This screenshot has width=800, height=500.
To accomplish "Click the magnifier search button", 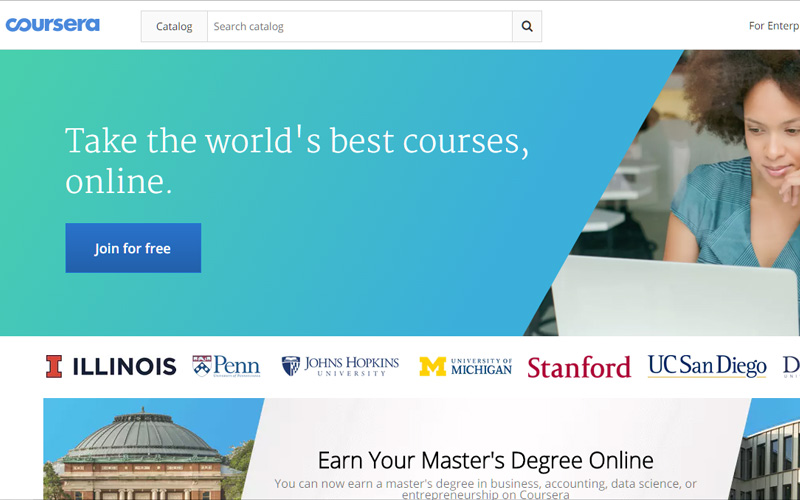I will tap(527, 27).
